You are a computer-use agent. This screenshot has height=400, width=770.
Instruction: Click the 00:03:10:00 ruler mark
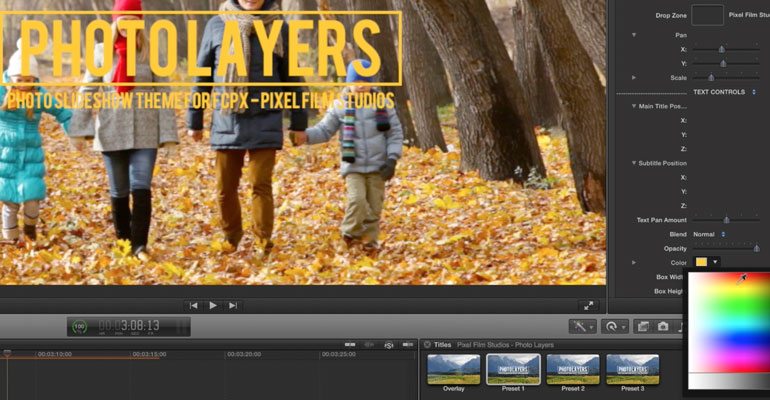[x=55, y=354]
